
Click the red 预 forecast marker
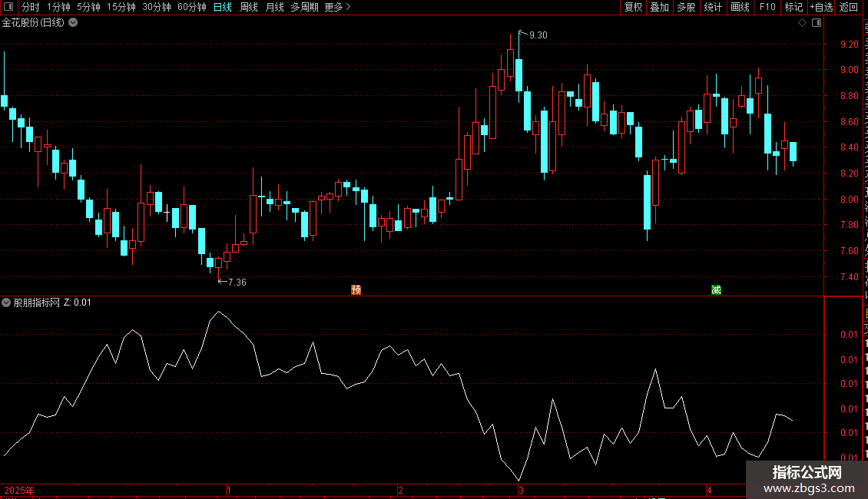click(356, 290)
